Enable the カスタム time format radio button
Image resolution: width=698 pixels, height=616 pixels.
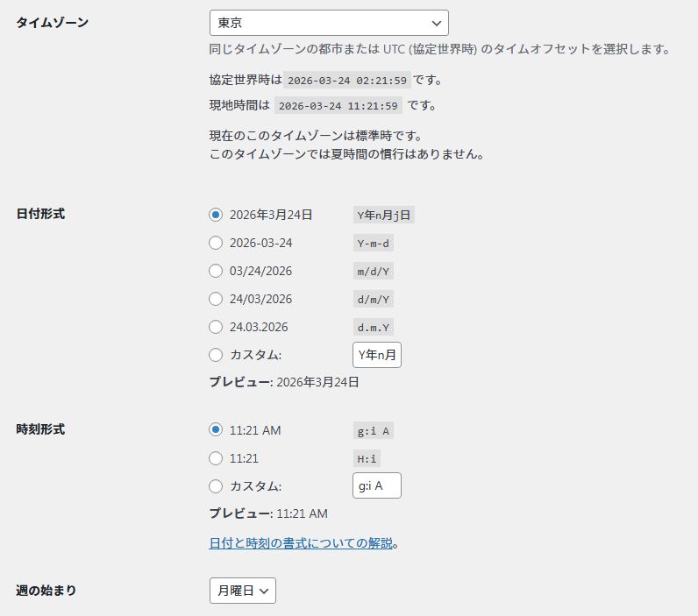click(x=216, y=485)
